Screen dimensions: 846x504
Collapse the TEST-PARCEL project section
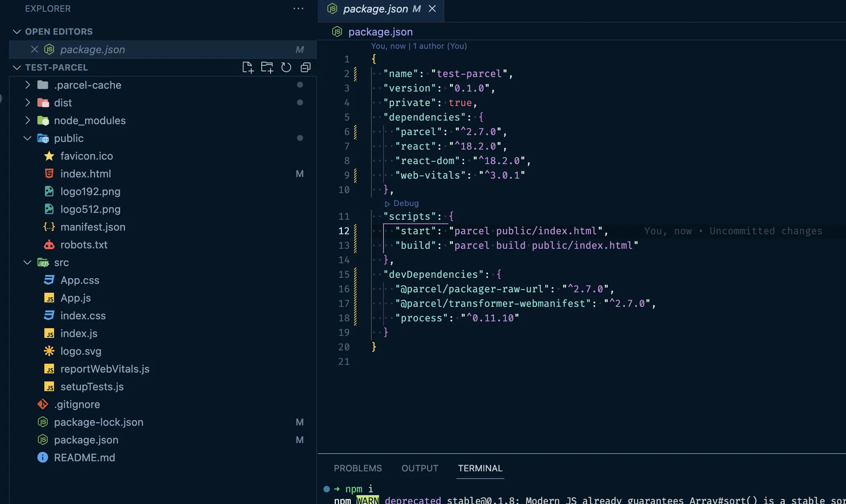[x=17, y=67]
